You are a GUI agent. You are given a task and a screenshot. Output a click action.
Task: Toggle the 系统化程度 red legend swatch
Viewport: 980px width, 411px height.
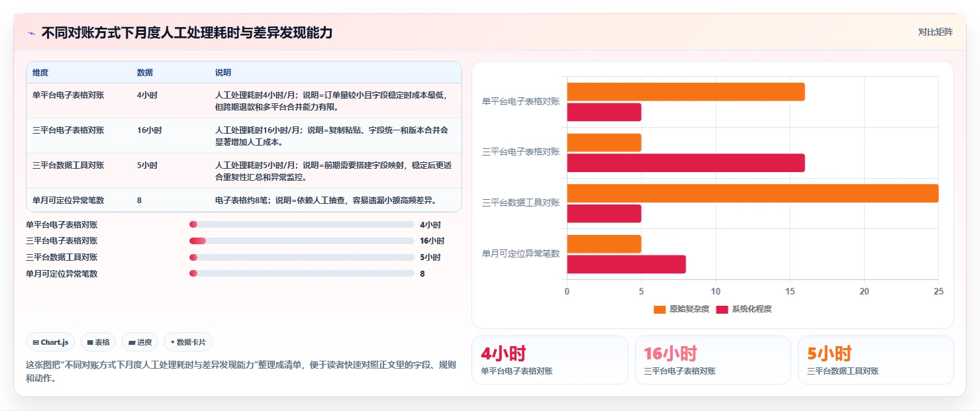[x=722, y=310]
